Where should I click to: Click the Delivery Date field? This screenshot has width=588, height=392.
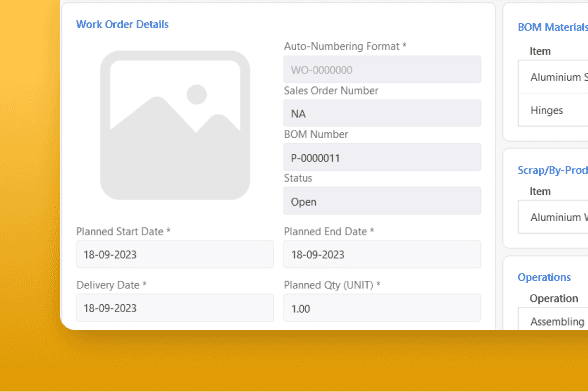coord(175,308)
